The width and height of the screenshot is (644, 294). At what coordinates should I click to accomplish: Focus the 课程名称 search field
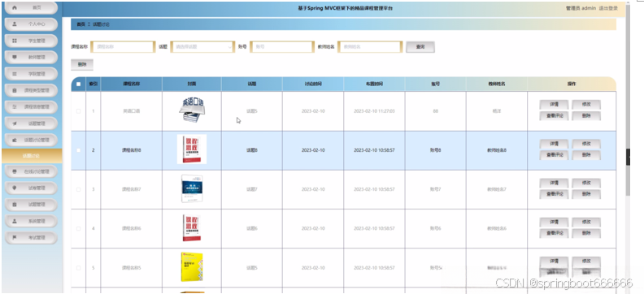tap(123, 47)
